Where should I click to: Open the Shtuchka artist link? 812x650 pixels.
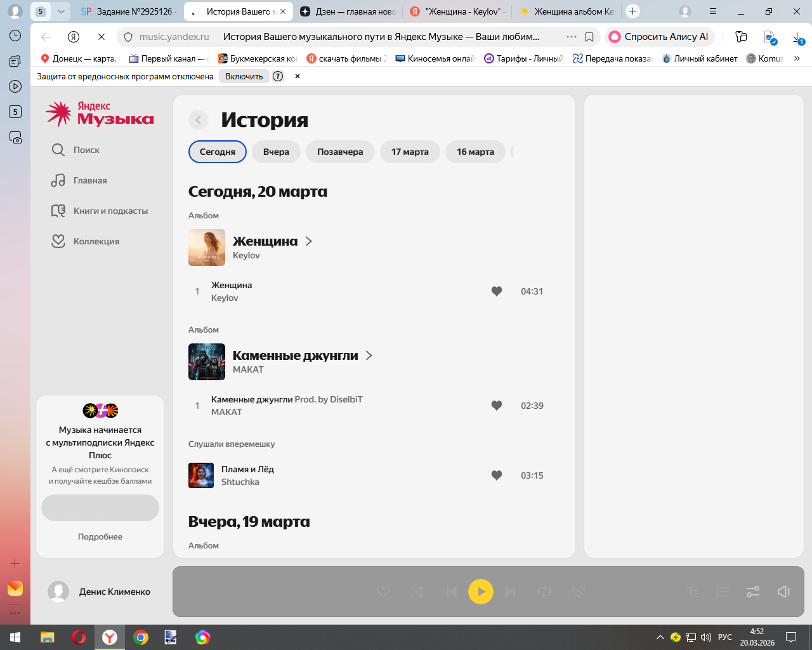point(240,482)
